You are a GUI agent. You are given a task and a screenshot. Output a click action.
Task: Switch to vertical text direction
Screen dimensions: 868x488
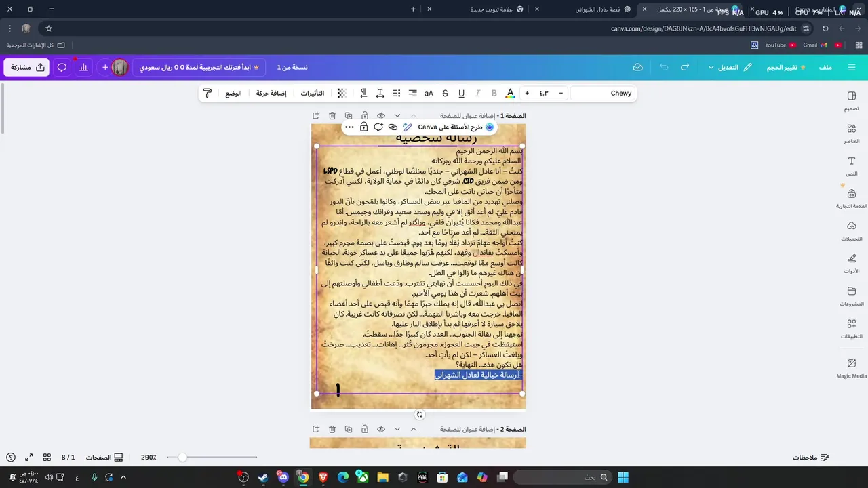pos(363,93)
